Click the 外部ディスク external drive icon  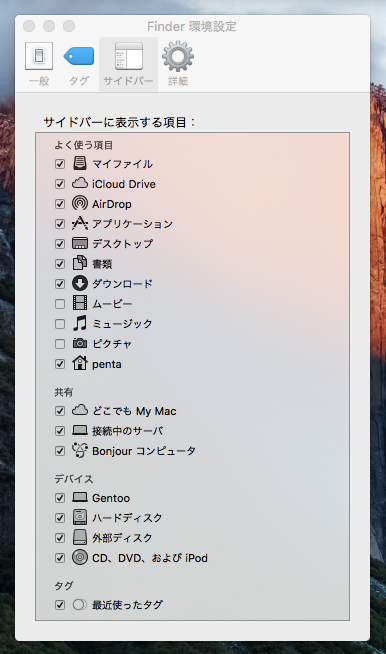click(80, 537)
